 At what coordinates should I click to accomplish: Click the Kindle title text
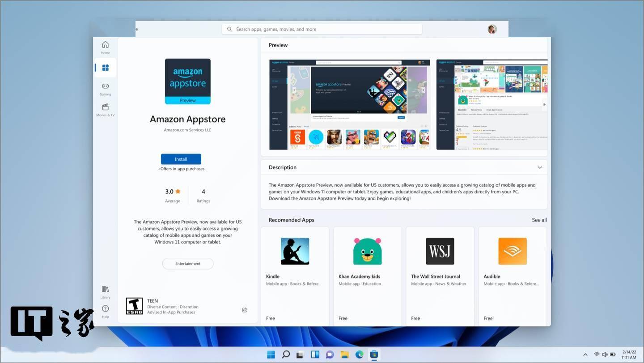pos(273,276)
